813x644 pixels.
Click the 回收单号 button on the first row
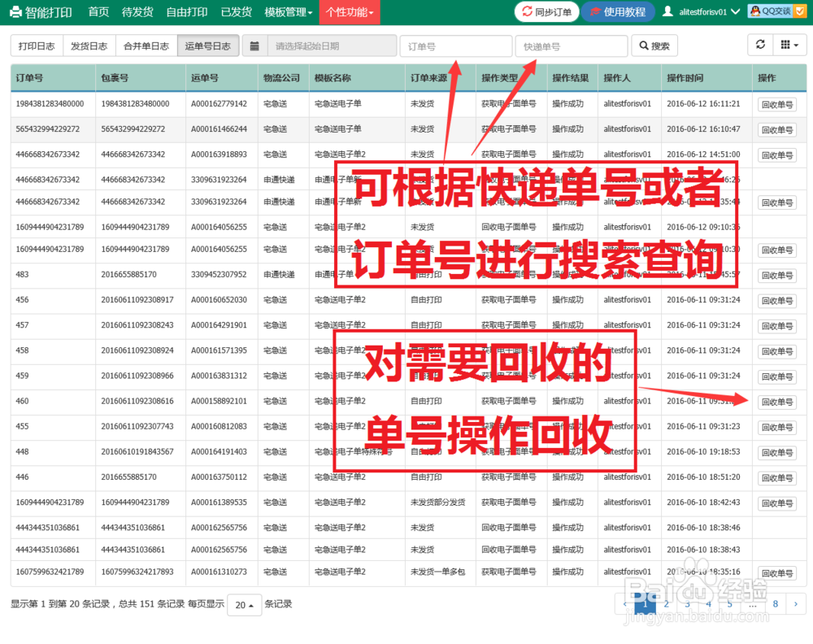(778, 104)
